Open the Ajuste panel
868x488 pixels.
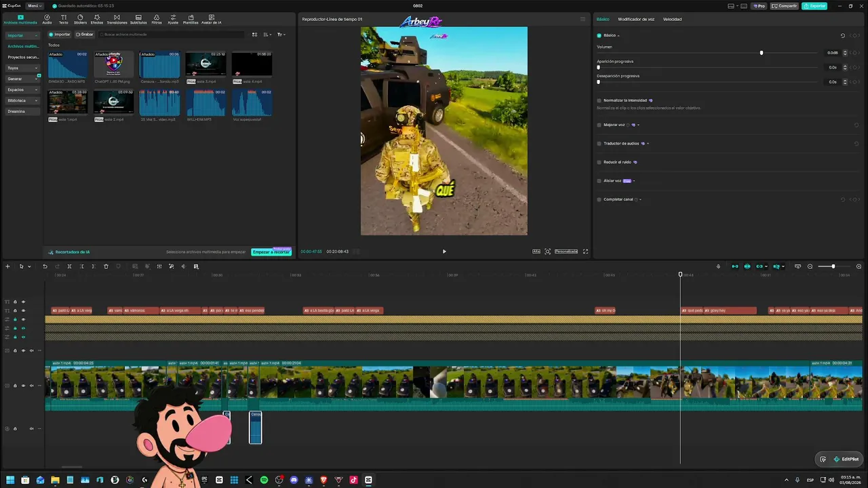click(173, 19)
